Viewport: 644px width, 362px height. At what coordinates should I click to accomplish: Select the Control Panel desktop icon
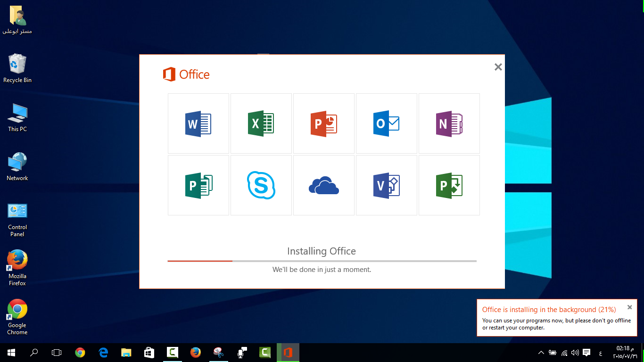pos(17,220)
